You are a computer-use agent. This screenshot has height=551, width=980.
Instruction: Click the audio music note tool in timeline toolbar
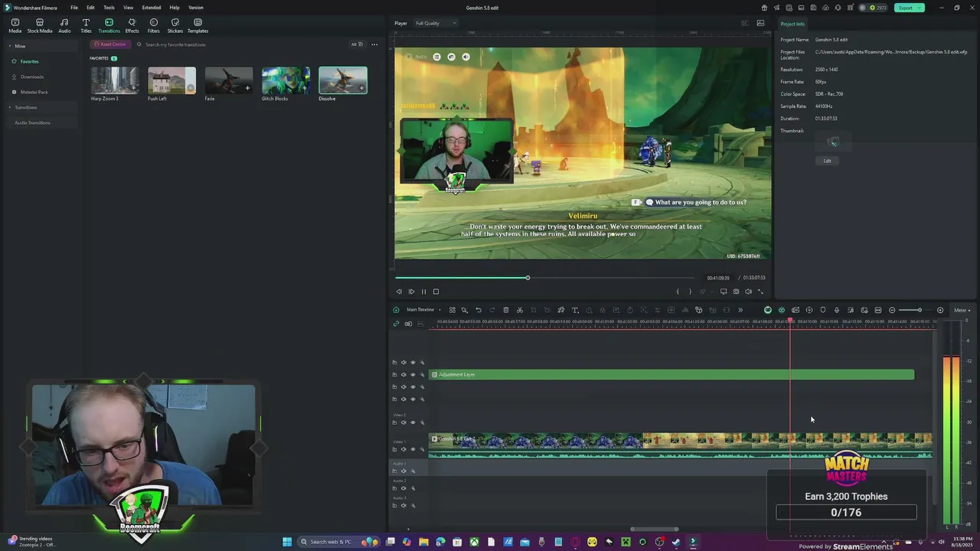[561, 310]
